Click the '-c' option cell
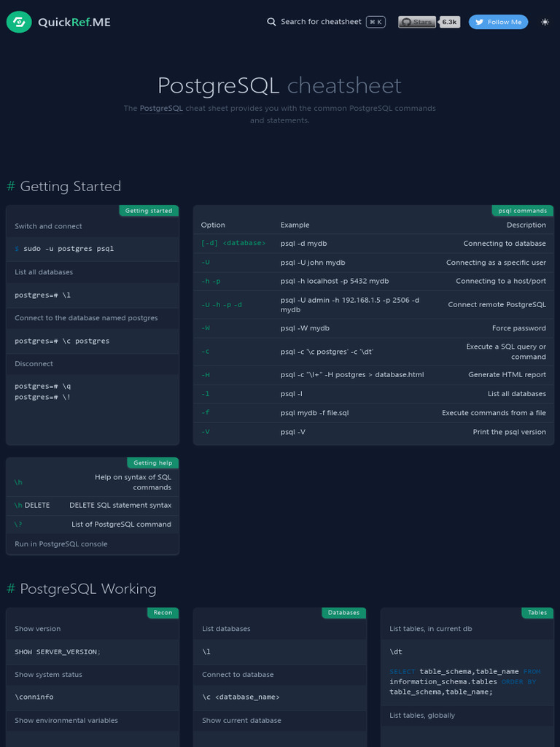Viewport: 560px width, 747px height. [205, 351]
